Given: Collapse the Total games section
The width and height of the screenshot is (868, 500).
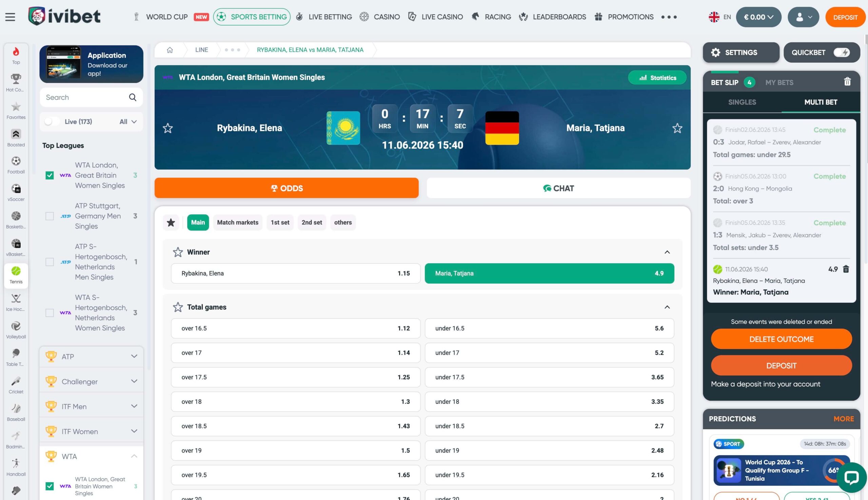Looking at the screenshot, I should (667, 307).
